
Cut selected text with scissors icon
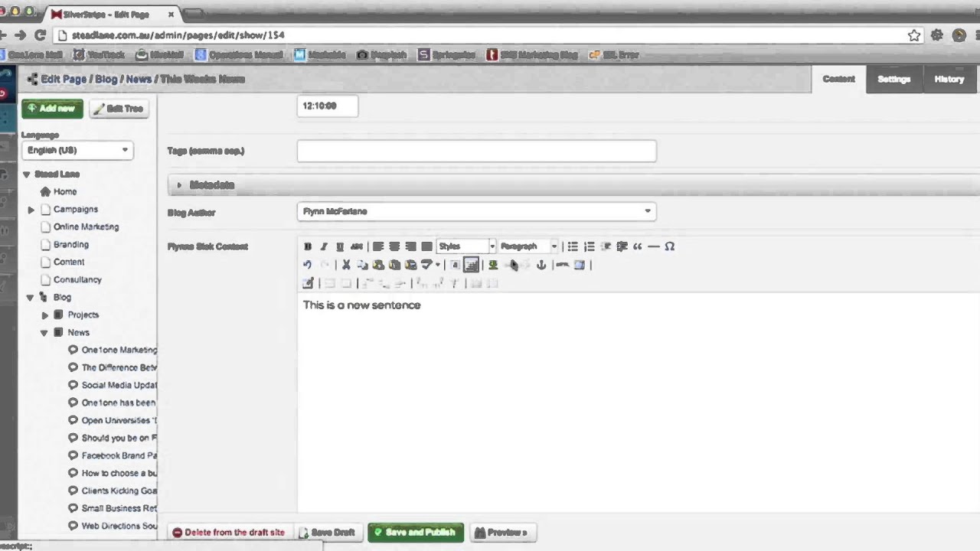[x=346, y=265]
